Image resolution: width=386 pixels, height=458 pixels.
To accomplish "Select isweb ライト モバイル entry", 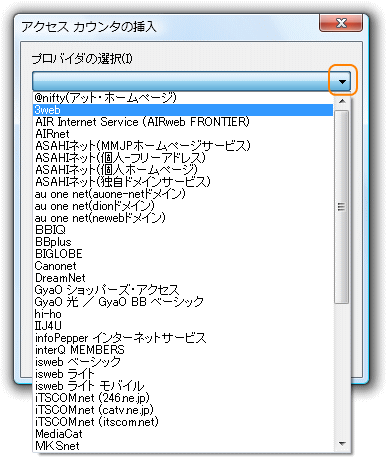I will point(183,386).
